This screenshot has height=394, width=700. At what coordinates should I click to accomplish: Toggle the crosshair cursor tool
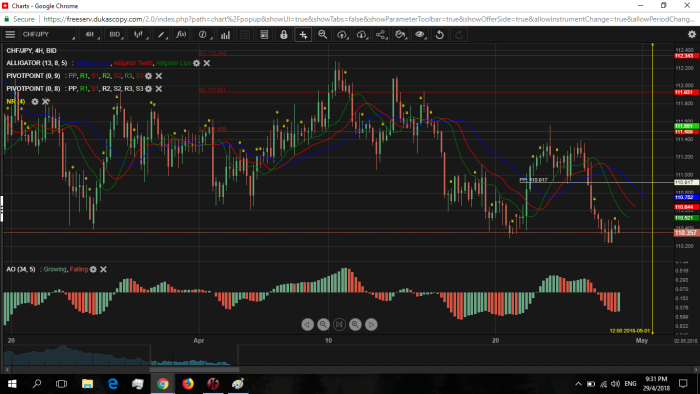pos(303,34)
